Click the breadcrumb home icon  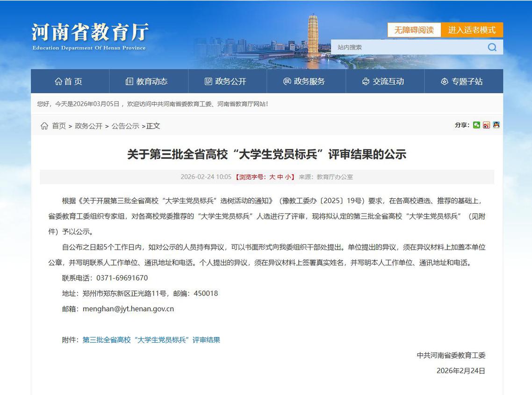point(44,126)
